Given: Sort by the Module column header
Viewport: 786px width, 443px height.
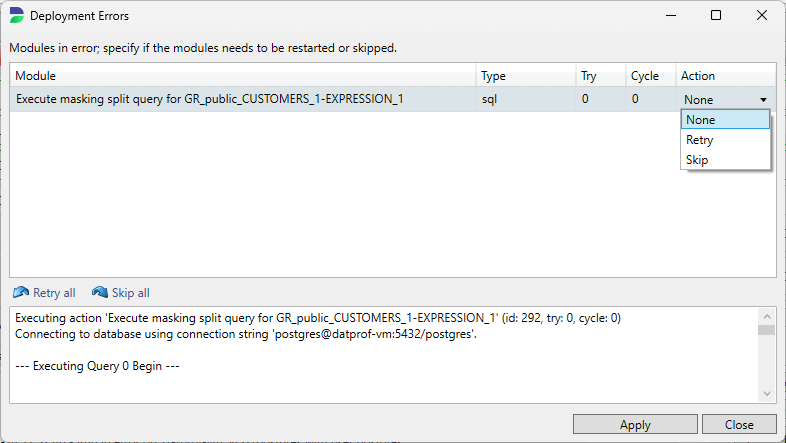Looking at the screenshot, I should coord(240,76).
